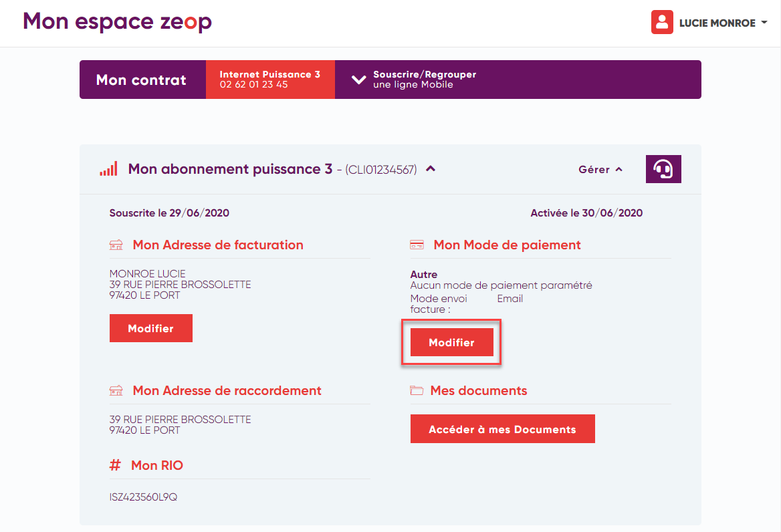Image resolution: width=781 pixels, height=532 pixels.
Task: Click the red user avatar icon
Action: (662, 22)
